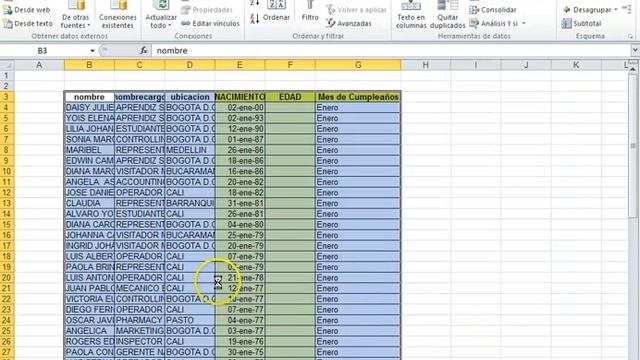The height and width of the screenshot is (360, 640).
Task: Select the cell with MARIBEL
Action: [89, 150]
